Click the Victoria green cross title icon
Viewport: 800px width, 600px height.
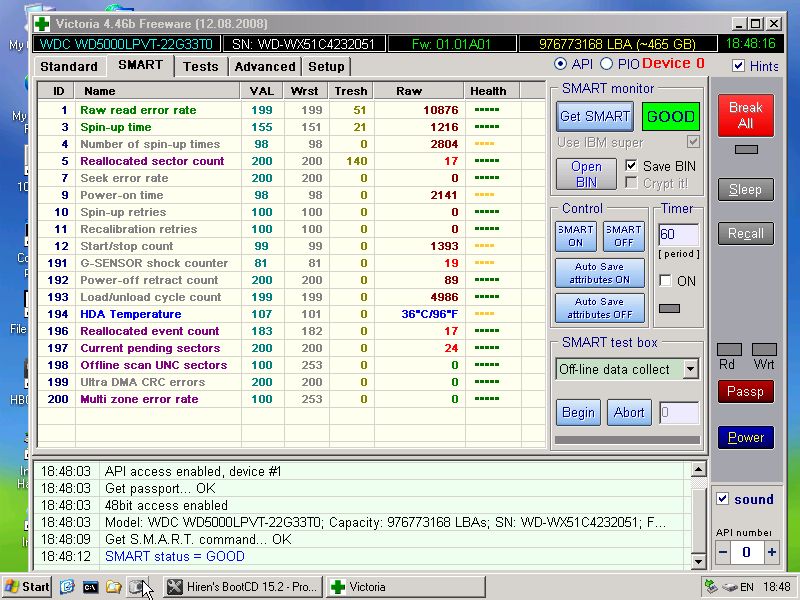41,23
